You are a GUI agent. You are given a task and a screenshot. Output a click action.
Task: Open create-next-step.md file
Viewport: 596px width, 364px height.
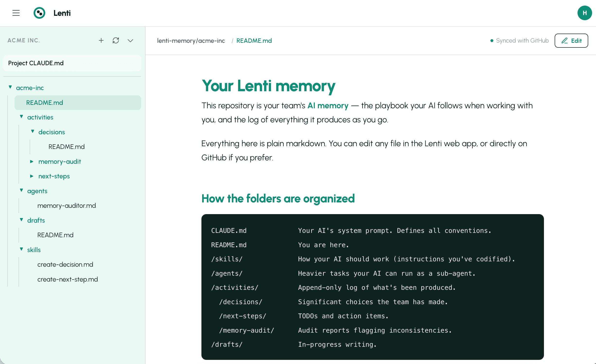68,279
